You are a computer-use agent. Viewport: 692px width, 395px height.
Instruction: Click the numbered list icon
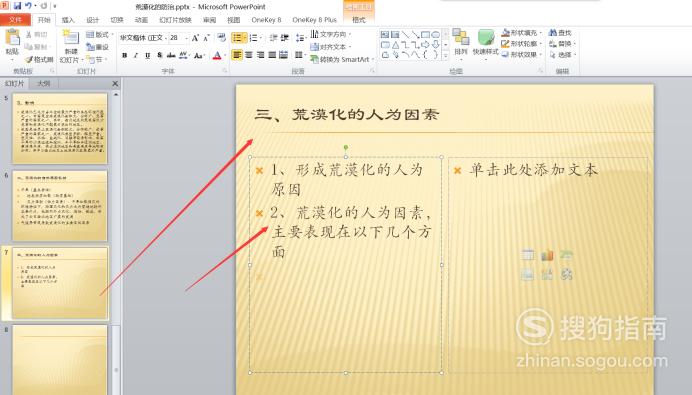(x=253, y=38)
